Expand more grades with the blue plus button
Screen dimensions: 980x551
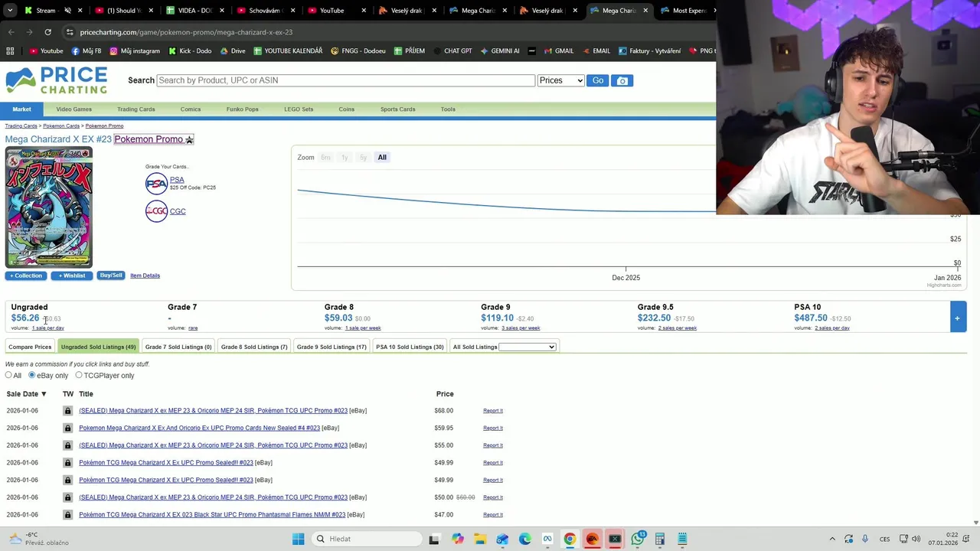tap(957, 318)
